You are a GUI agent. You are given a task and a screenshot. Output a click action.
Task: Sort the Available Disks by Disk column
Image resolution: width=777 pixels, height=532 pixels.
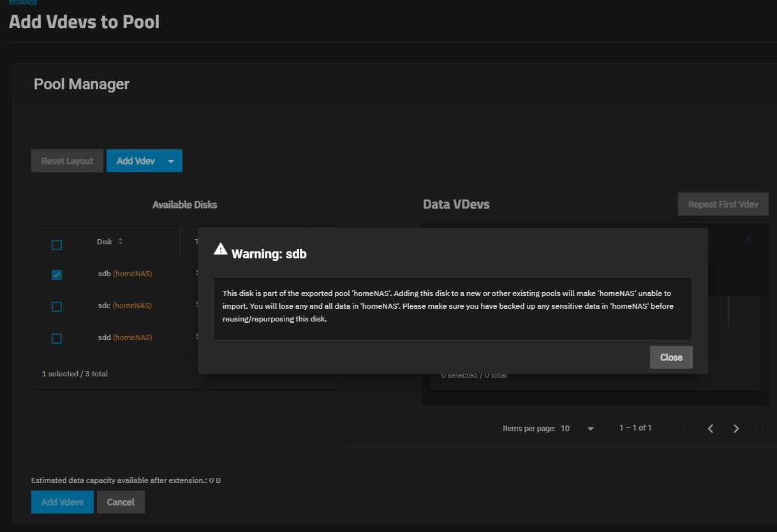(110, 242)
